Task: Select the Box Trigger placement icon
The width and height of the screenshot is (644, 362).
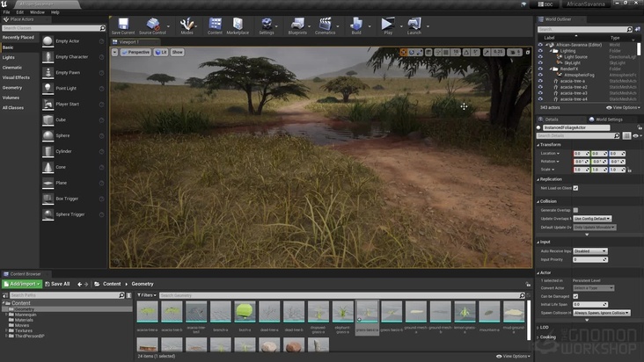Action: [48, 199]
